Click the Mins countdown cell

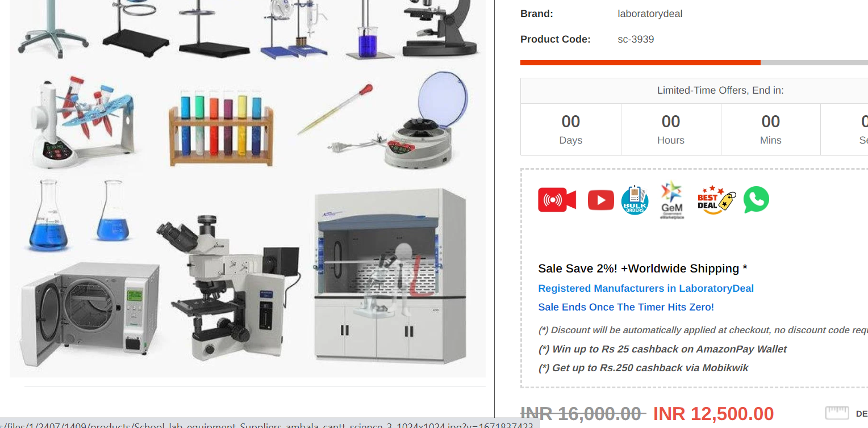771,129
